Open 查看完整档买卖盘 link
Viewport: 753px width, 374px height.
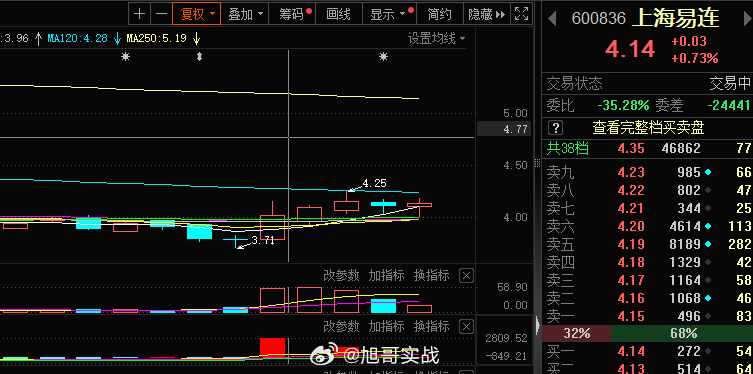(648, 128)
